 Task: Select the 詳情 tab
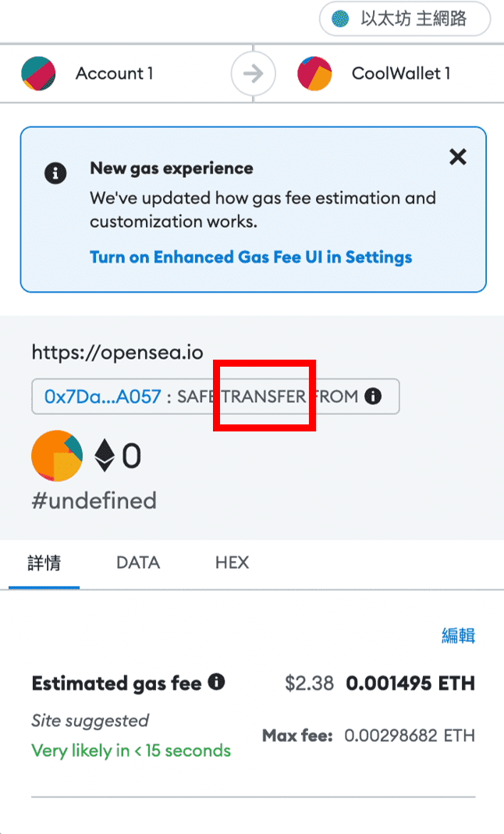(x=44, y=563)
